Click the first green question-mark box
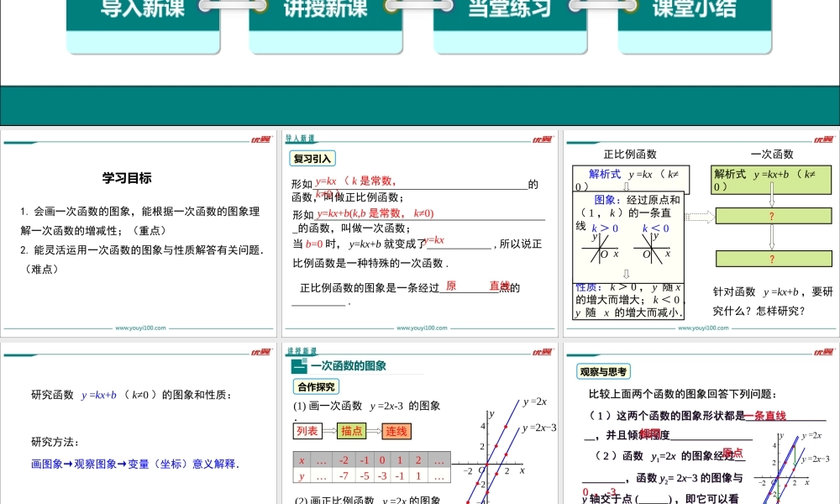This screenshot has width=840, height=504. (x=771, y=216)
